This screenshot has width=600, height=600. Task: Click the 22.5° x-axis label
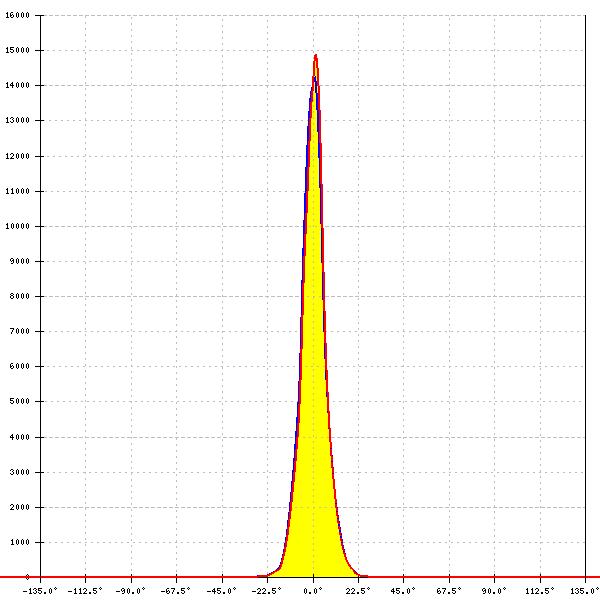[x=358, y=591]
